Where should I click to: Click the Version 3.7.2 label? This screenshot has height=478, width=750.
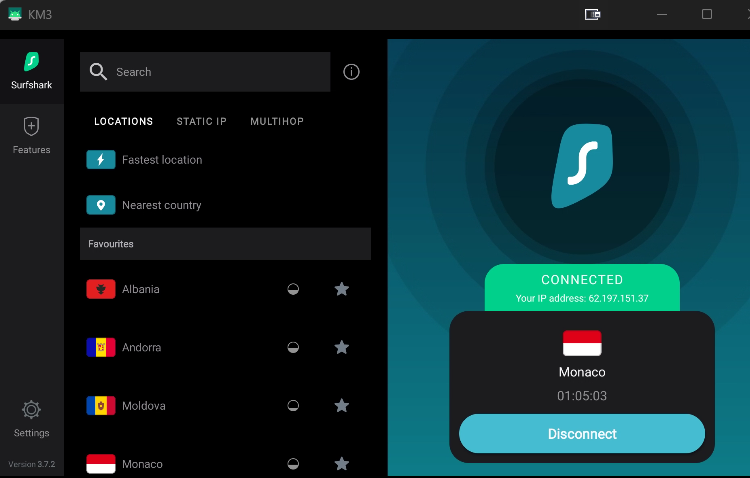click(x=32, y=464)
